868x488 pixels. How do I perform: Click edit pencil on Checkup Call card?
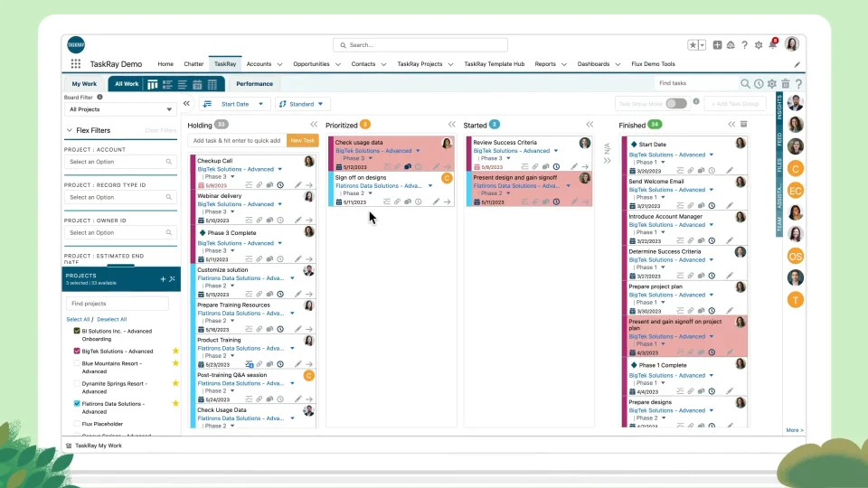pyautogui.click(x=297, y=184)
